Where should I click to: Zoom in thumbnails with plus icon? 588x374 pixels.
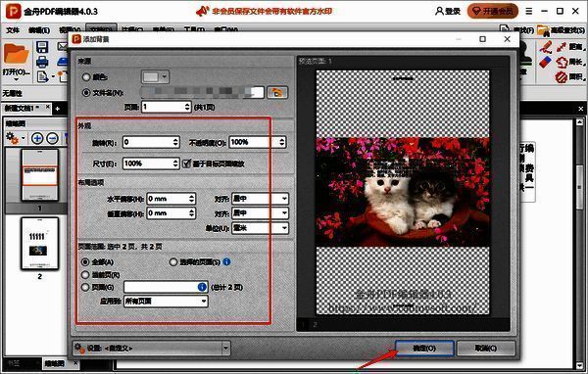click(37, 139)
